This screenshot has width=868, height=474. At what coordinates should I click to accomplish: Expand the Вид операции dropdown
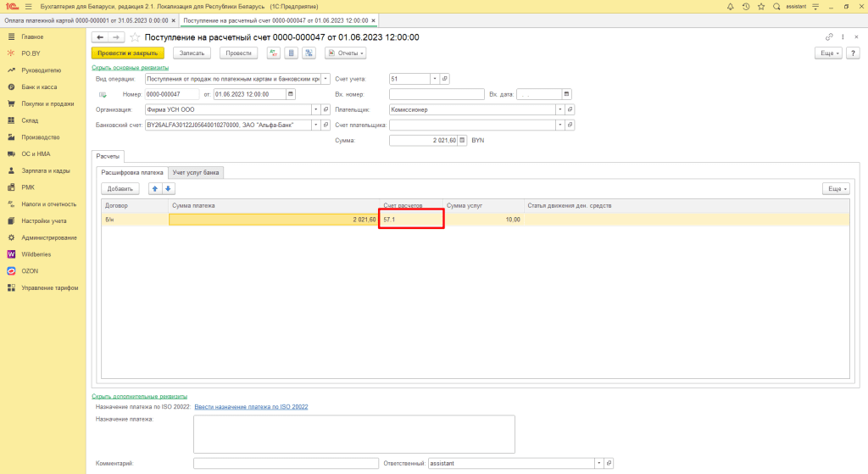(325, 79)
